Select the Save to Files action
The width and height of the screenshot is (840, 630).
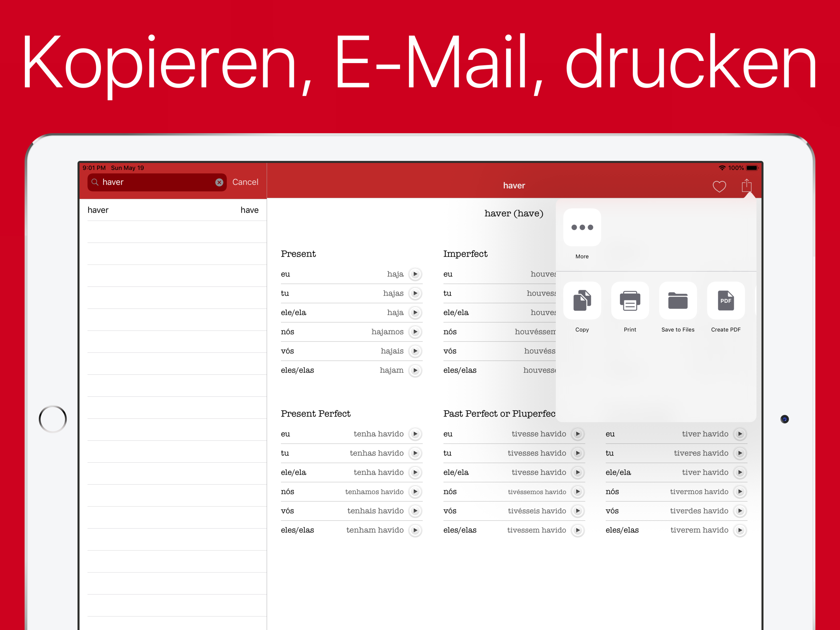point(678,301)
